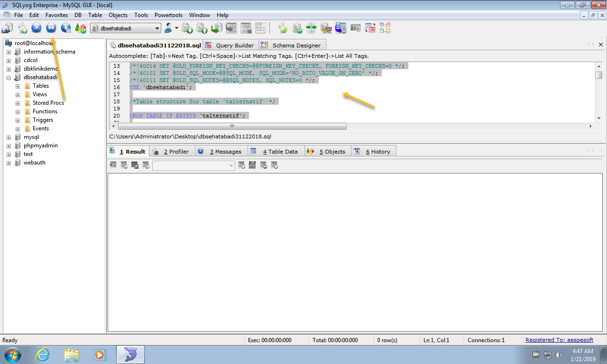This screenshot has width=607, height=364.
Task: Click the editor scroll-down arrow
Action: click(x=598, y=118)
